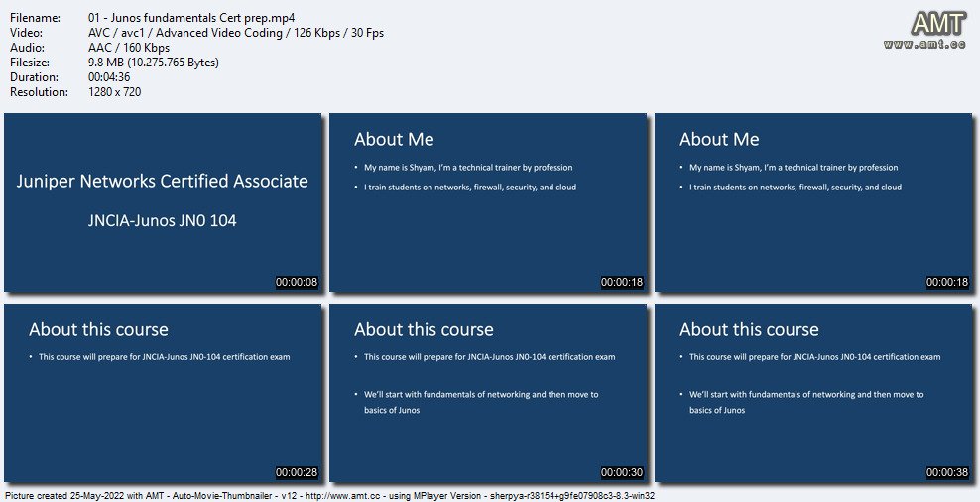
Task: Select the duration value '00:04:36'
Action: pos(109,77)
